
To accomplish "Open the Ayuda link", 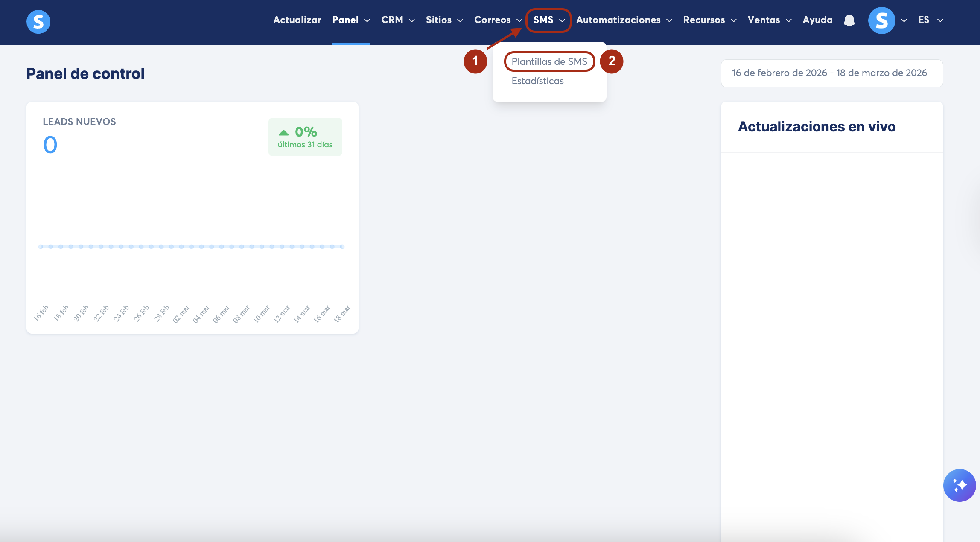I will pos(817,20).
